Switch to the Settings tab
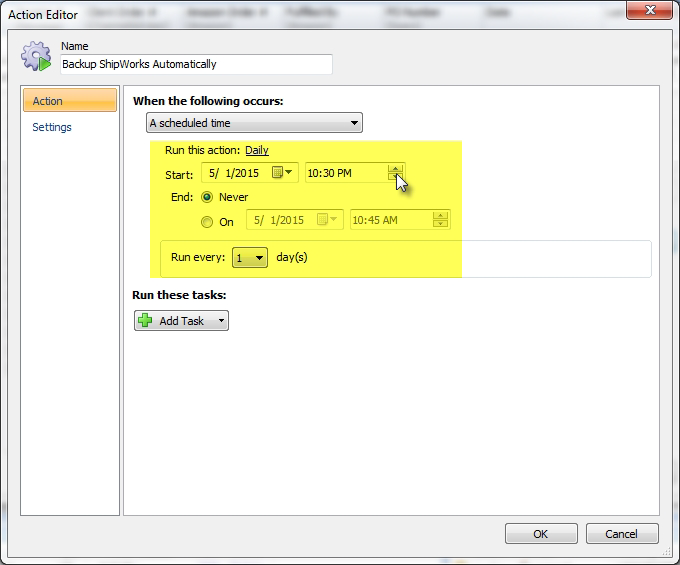 (x=52, y=127)
